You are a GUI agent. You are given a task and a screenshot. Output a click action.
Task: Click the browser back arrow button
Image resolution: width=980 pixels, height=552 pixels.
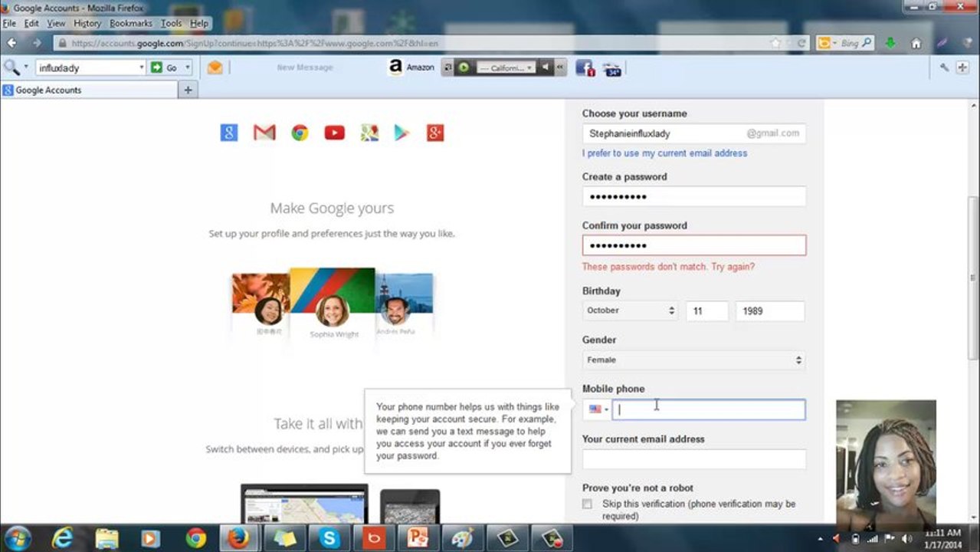[x=11, y=43]
